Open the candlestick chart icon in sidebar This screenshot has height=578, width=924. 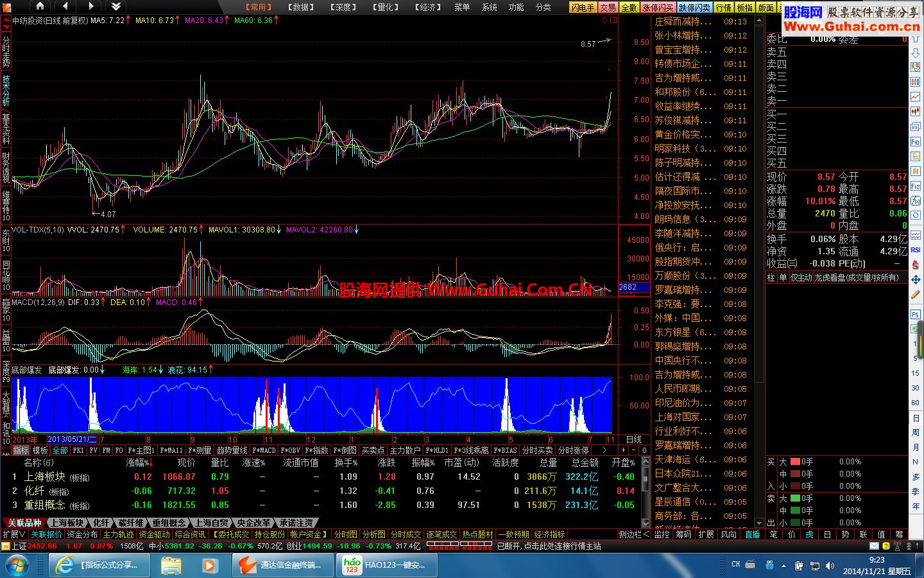click(916, 112)
